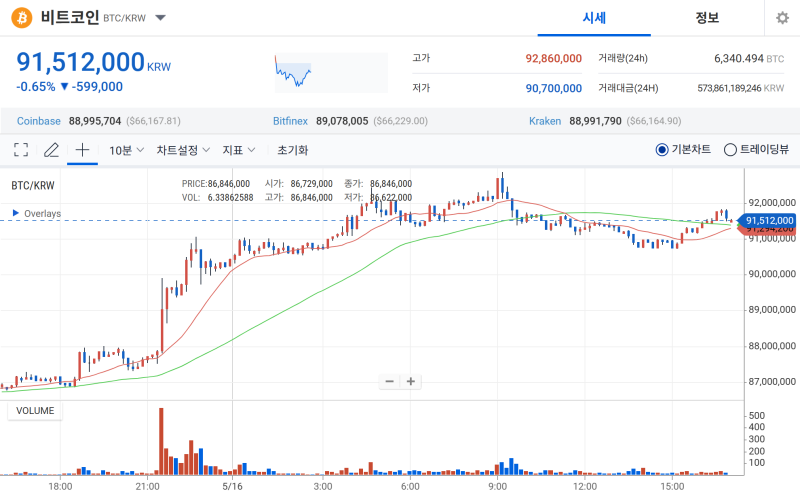Open settings via the gear icon
Viewport: 800px width, 499px height.
click(x=782, y=18)
